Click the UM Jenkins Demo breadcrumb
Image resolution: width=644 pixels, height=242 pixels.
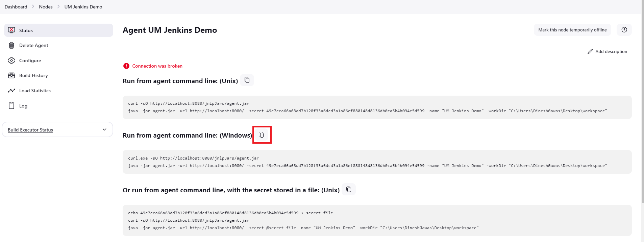point(83,7)
